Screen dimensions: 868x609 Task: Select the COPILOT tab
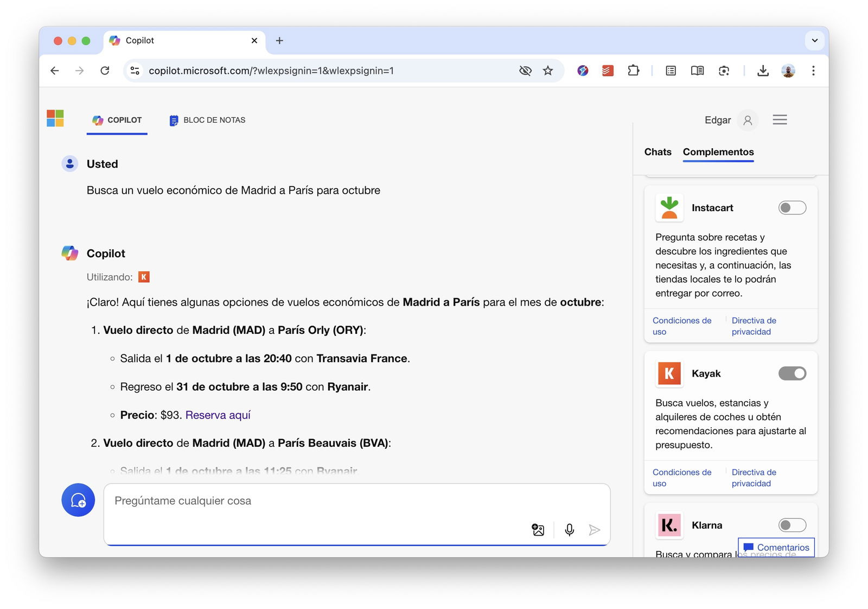[117, 120]
